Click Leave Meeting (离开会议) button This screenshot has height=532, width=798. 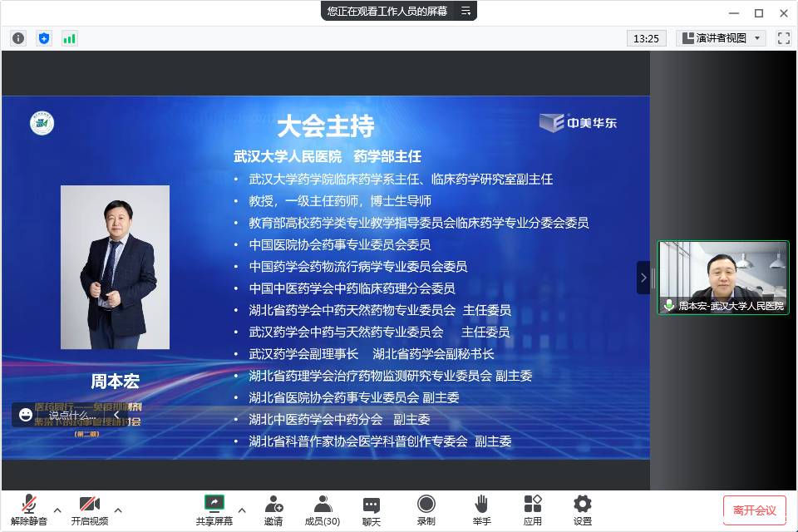[x=754, y=510]
